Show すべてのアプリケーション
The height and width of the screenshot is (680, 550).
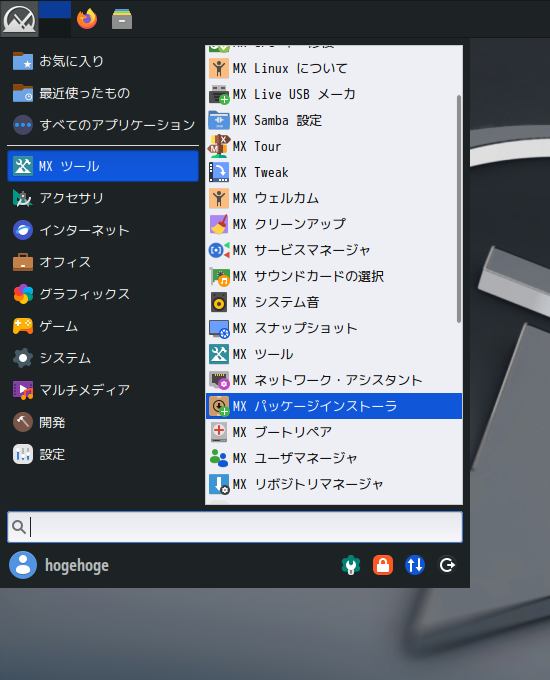tap(103, 125)
